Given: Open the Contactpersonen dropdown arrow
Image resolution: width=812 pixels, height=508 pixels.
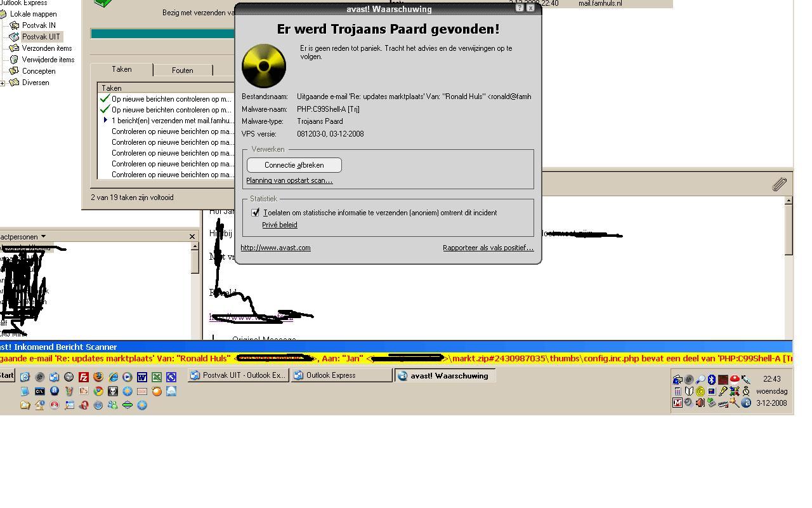Looking at the screenshot, I should [43, 237].
